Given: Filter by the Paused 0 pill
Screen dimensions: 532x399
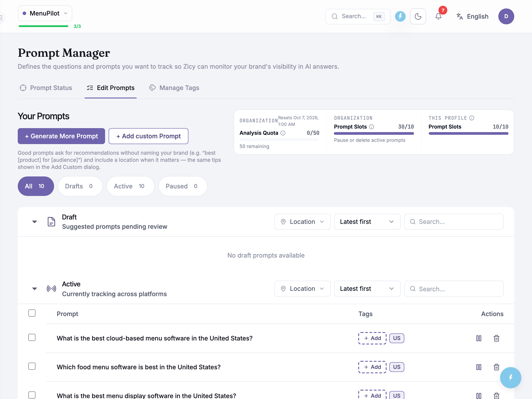Looking at the screenshot, I should [183, 186].
